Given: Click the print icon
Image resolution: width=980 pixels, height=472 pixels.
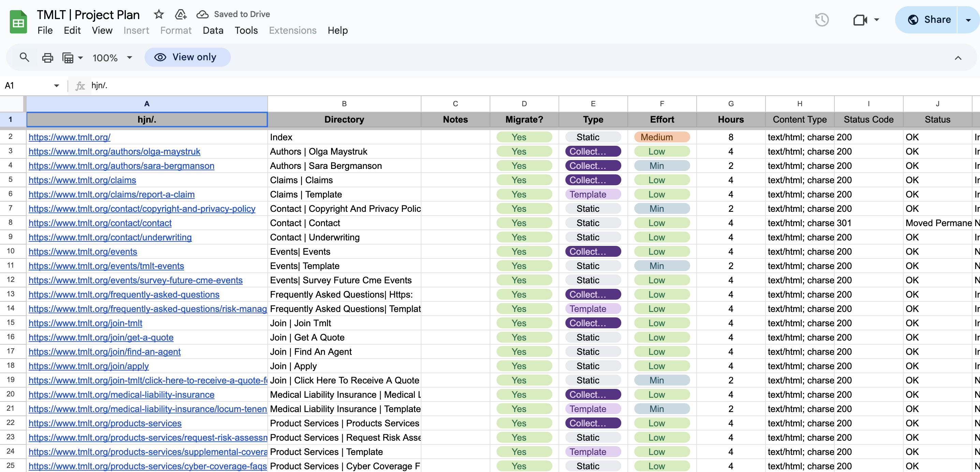Looking at the screenshot, I should coord(47,58).
